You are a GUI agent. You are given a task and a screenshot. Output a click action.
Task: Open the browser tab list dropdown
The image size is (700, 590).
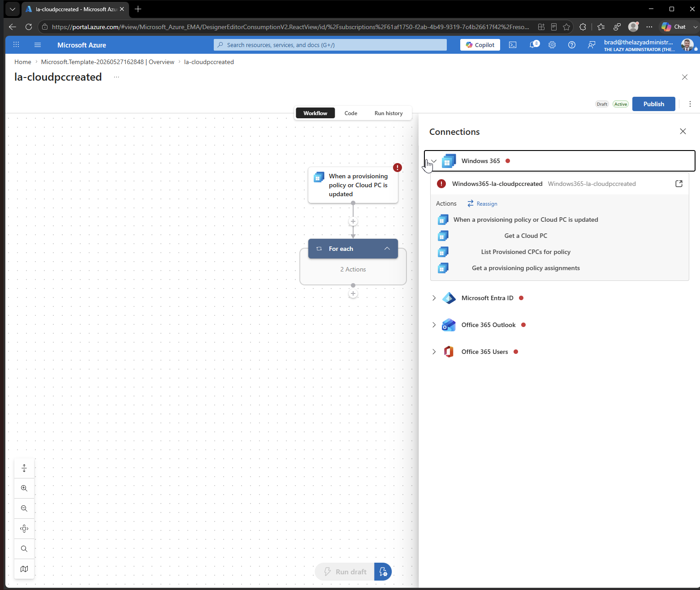pos(13,9)
